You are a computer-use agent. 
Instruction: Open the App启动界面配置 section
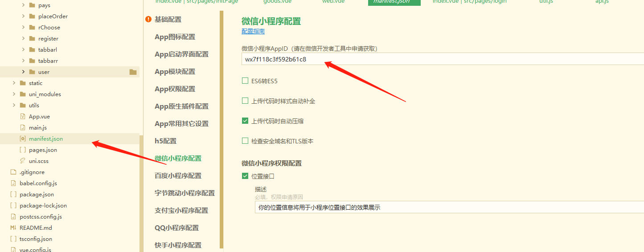point(181,54)
